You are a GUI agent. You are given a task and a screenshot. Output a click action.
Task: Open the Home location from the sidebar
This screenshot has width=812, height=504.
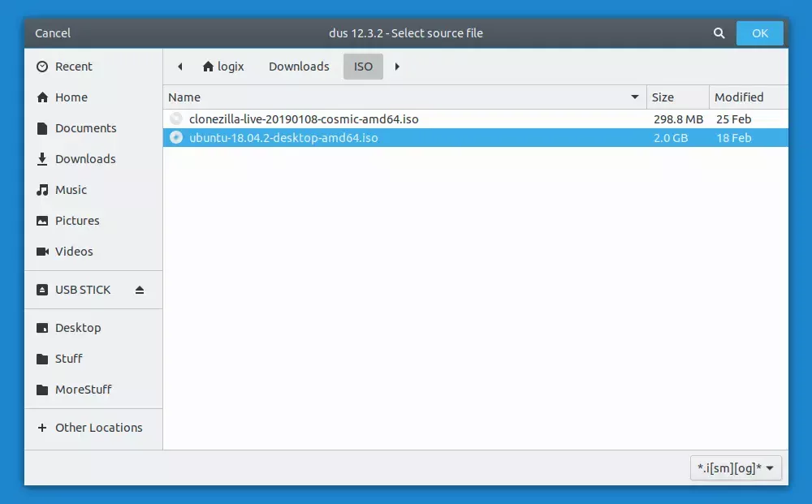click(71, 97)
